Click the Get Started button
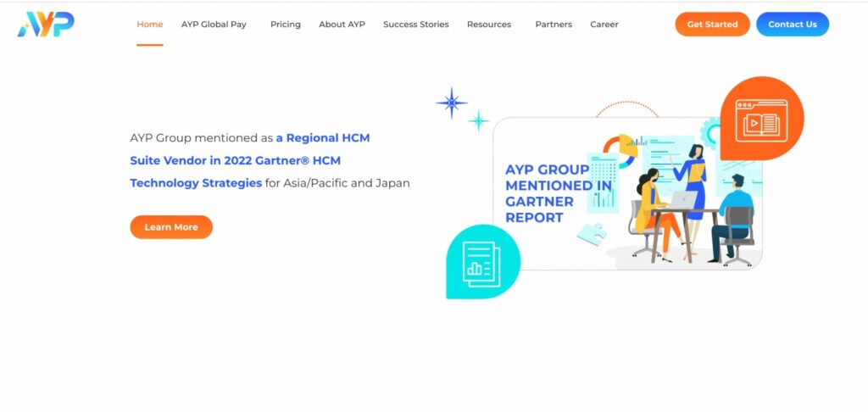868x412 pixels. [712, 25]
